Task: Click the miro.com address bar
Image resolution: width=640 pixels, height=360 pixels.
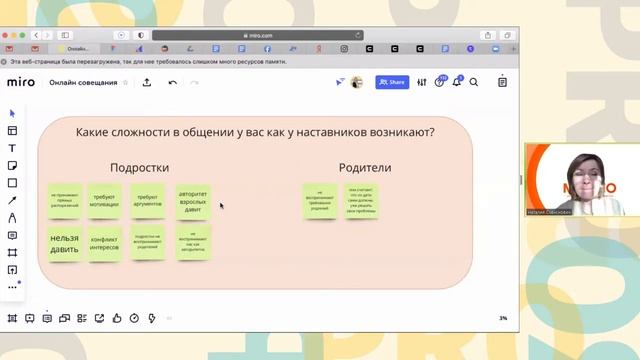Action: click(258, 36)
